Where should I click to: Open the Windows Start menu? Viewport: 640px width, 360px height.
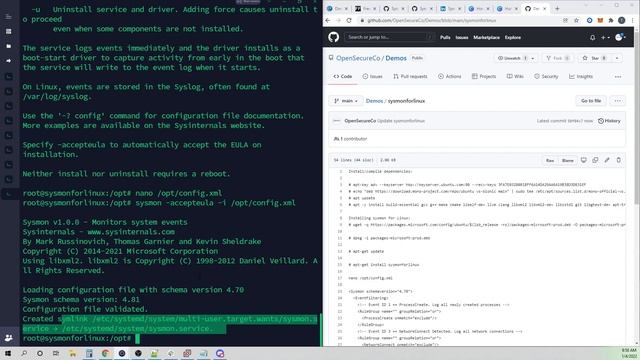(7, 353)
